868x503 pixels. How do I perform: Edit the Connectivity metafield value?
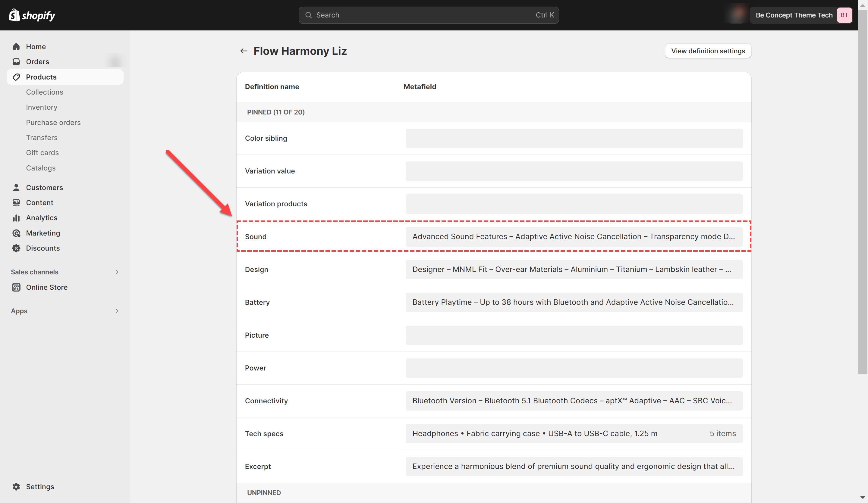574,401
